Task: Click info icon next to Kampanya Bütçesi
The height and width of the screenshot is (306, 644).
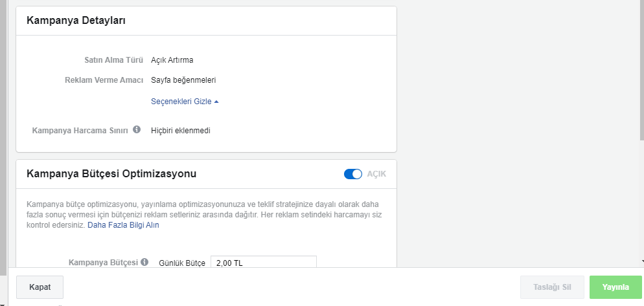Action: tap(144, 262)
